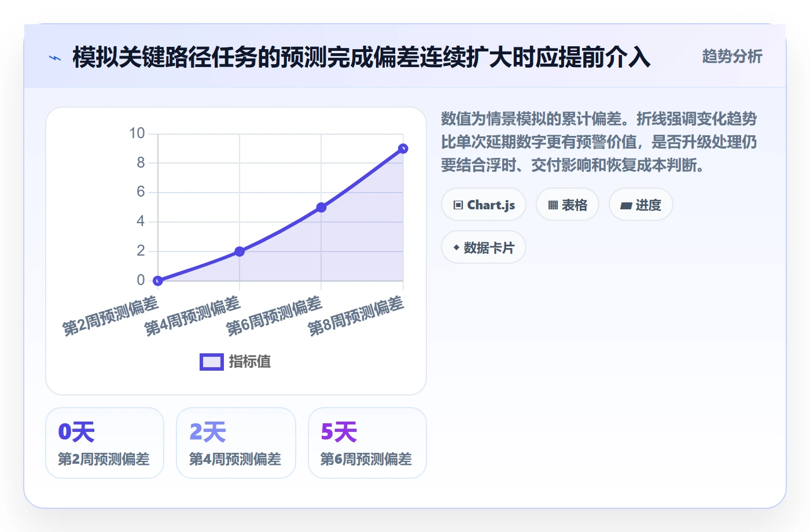Click the x-axis label 第2周预测偏差
This screenshot has height=532, width=810.
[110, 316]
